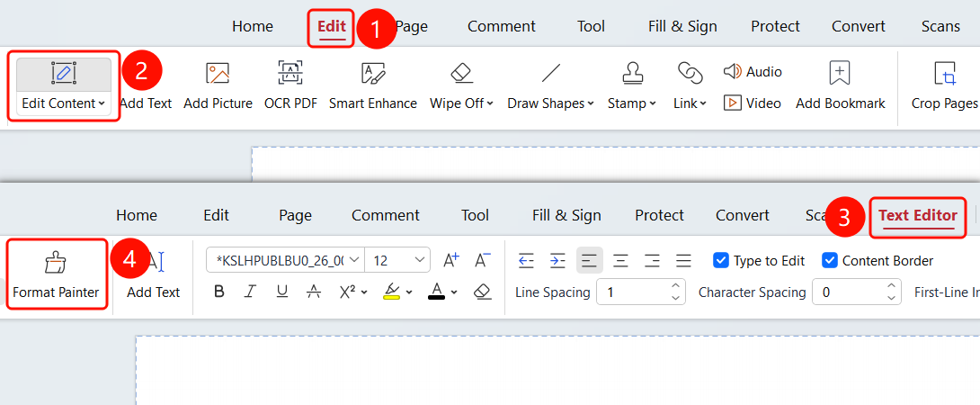Decrease font size with the A- icon
The image size is (980, 405).
point(482,260)
